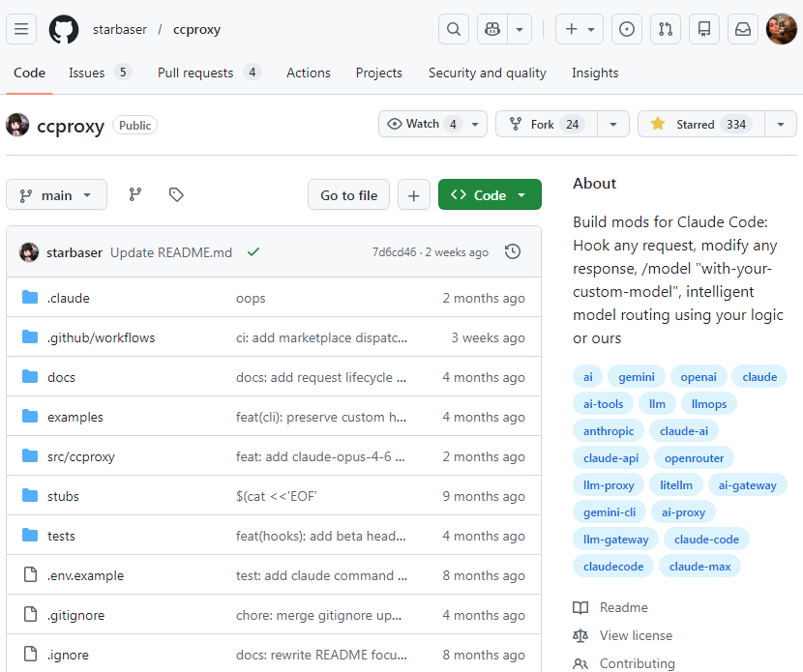This screenshot has width=803, height=672.
Task: Switch to the Actions tab
Action: coord(309,73)
